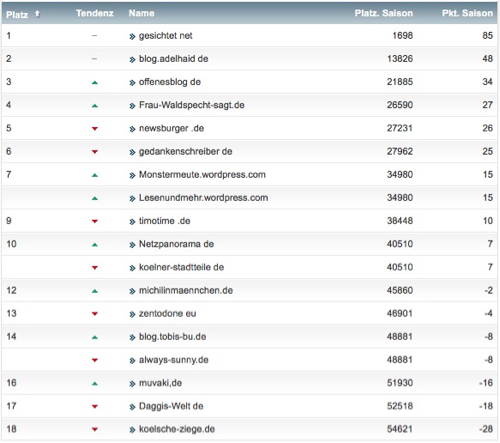
Task: Sort by Platz. Saison column header
Action: (x=384, y=13)
